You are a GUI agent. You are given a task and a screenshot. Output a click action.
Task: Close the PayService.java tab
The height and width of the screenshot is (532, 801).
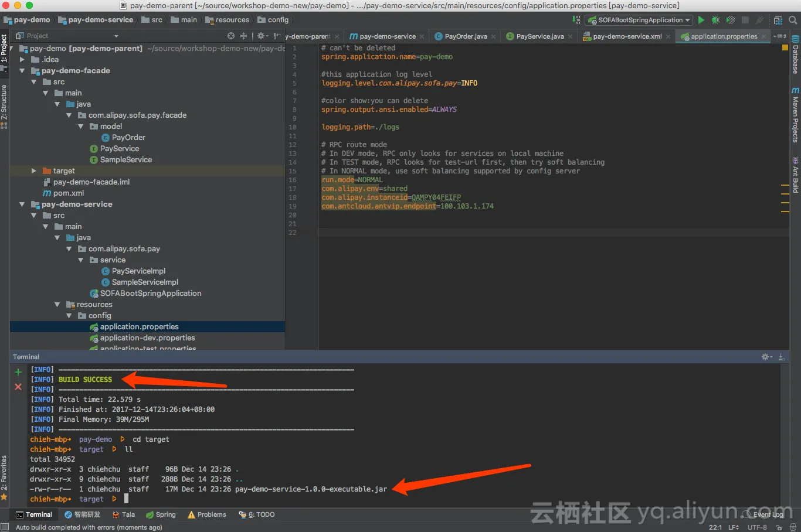(x=570, y=36)
